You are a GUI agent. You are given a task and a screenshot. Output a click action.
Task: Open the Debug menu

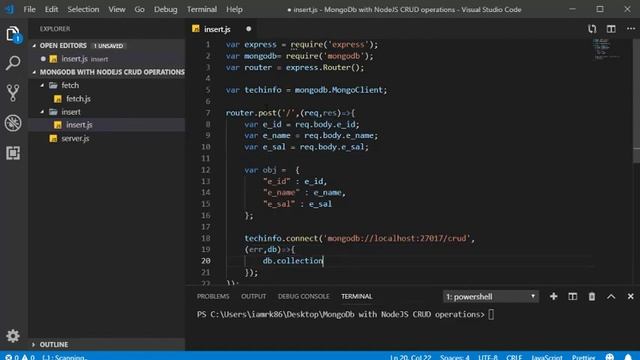coord(166,9)
